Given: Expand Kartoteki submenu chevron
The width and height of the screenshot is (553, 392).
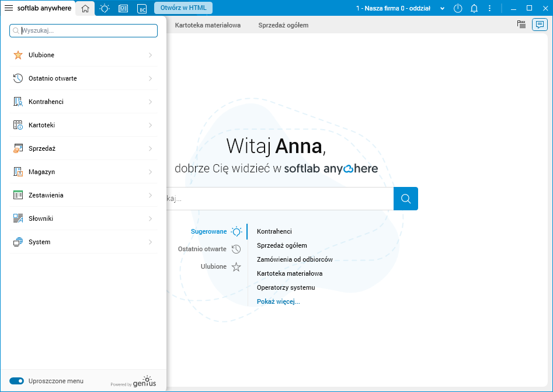Looking at the screenshot, I should point(150,125).
